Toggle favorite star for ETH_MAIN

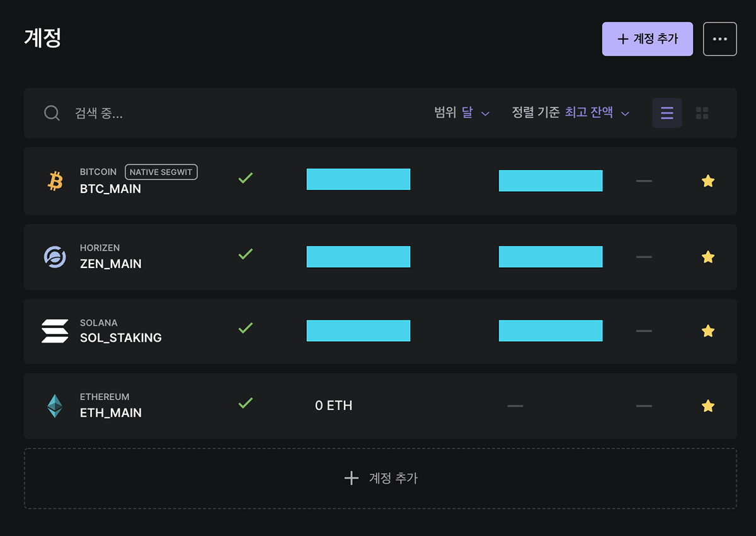click(x=708, y=405)
